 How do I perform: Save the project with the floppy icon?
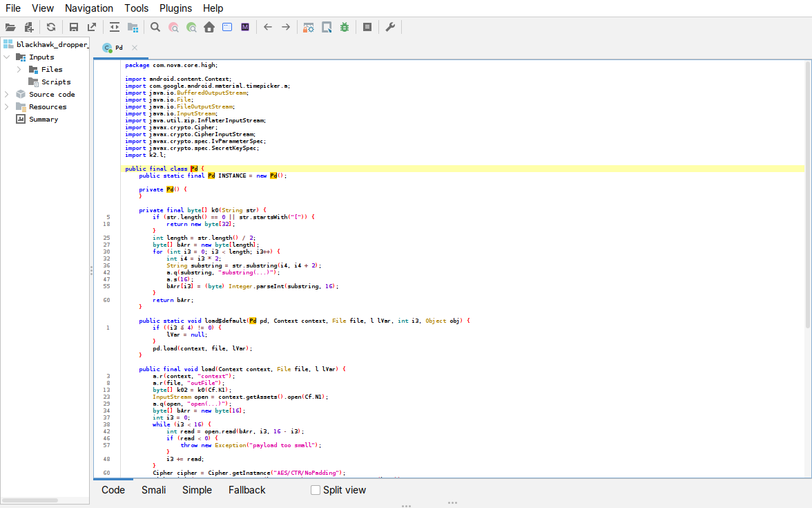coord(74,28)
